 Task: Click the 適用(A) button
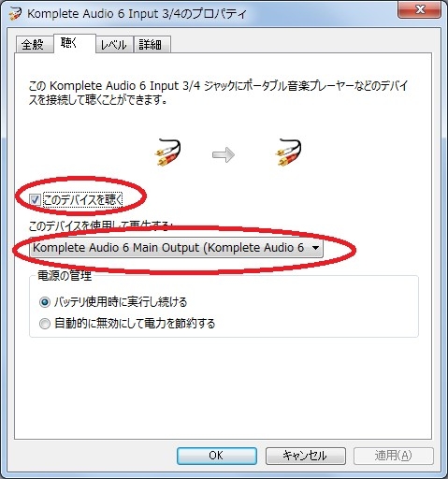coord(394,456)
